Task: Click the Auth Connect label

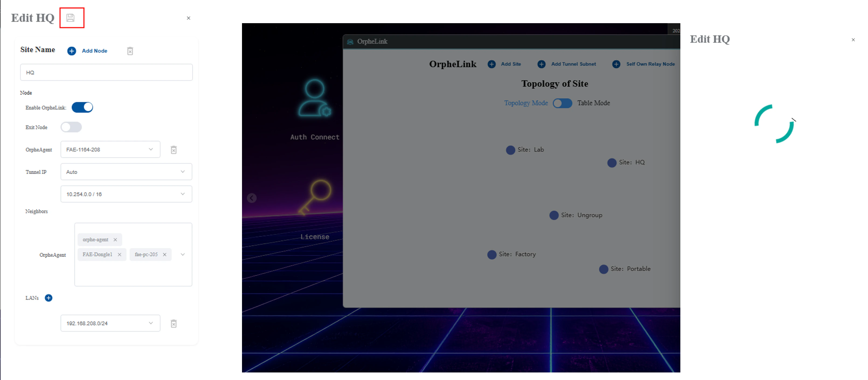Action: pyautogui.click(x=315, y=137)
